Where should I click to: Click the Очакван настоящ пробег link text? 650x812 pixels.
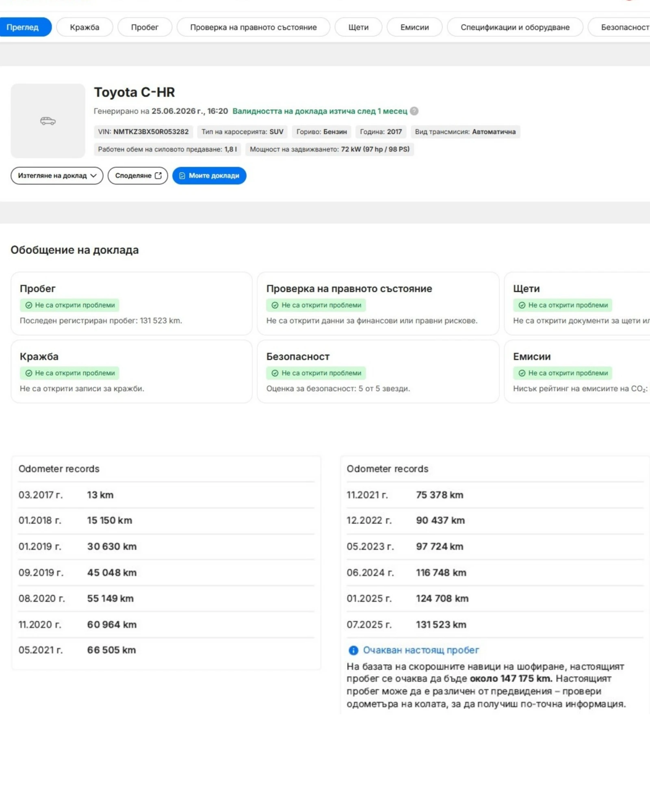(x=421, y=650)
